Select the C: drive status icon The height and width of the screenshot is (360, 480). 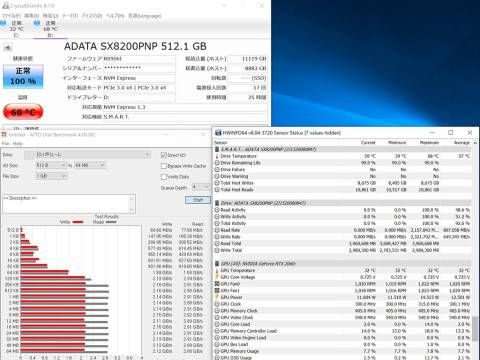coord(3,23)
